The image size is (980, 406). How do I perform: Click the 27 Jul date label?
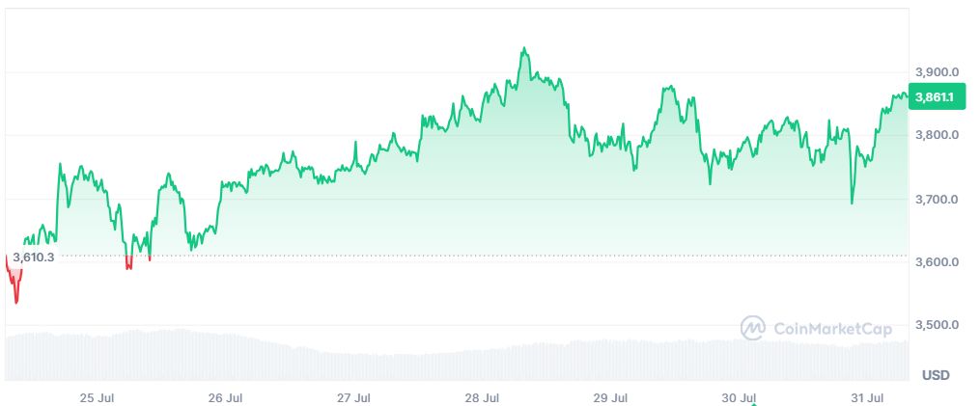pos(353,398)
